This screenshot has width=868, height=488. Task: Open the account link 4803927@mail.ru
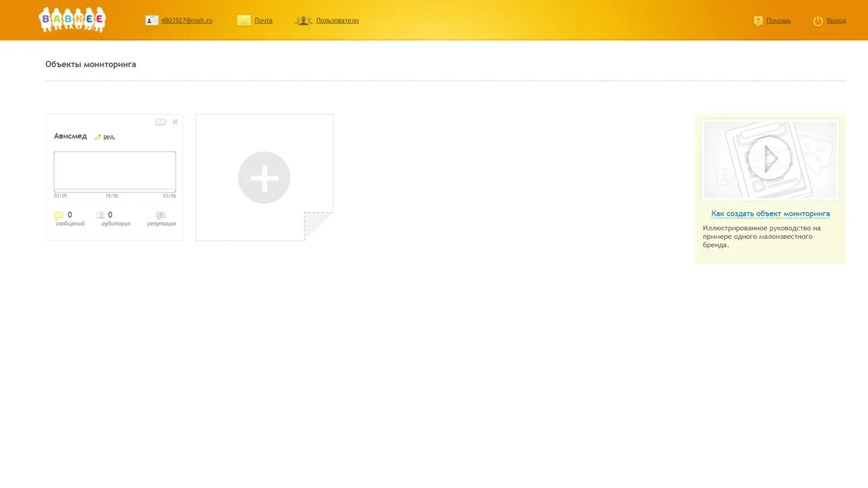click(x=186, y=21)
